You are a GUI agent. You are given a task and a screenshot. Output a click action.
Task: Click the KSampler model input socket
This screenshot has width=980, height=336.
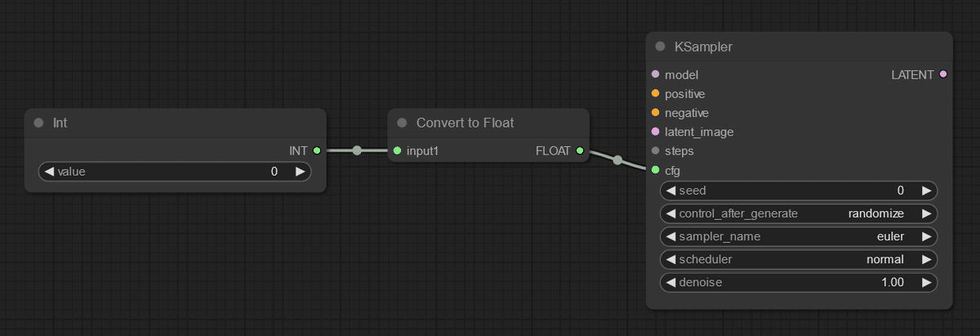click(x=655, y=74)
